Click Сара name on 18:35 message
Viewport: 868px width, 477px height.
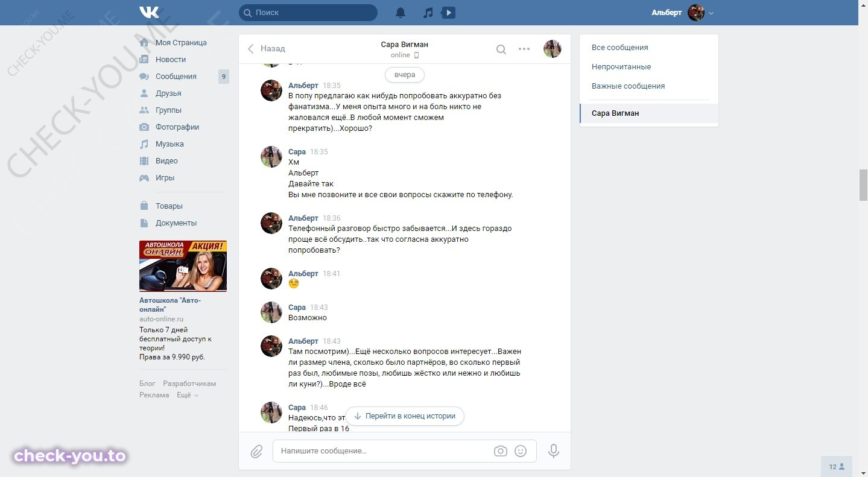(297, 152)
